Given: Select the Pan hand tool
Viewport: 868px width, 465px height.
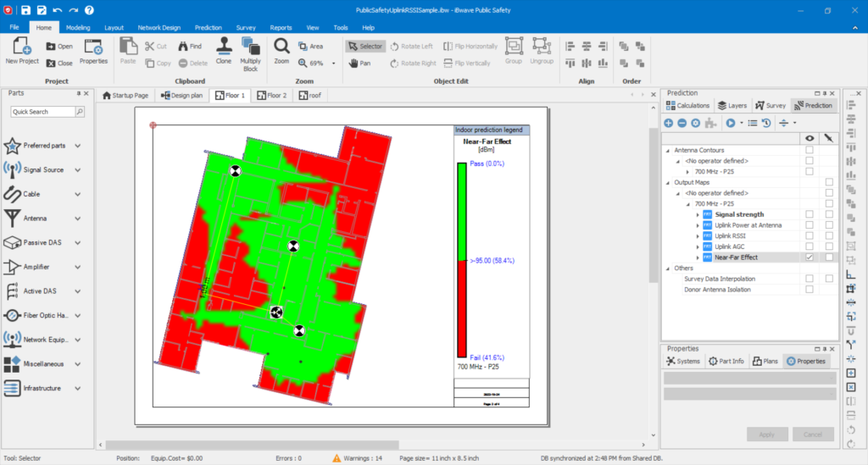Looking at the screenshot, I should 359,63.
